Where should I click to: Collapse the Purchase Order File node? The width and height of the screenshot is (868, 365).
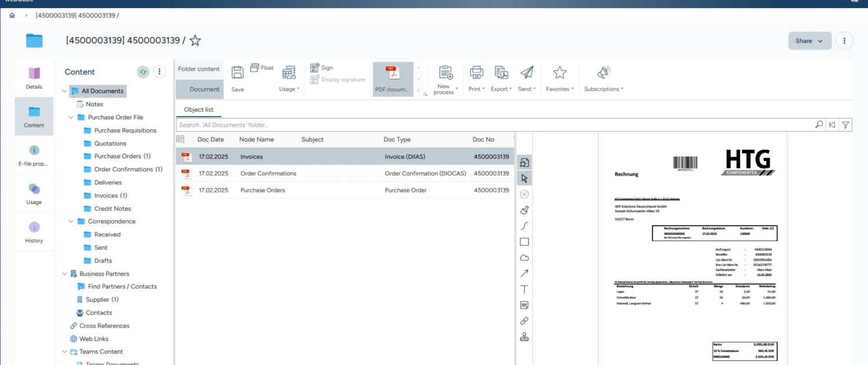71,117
